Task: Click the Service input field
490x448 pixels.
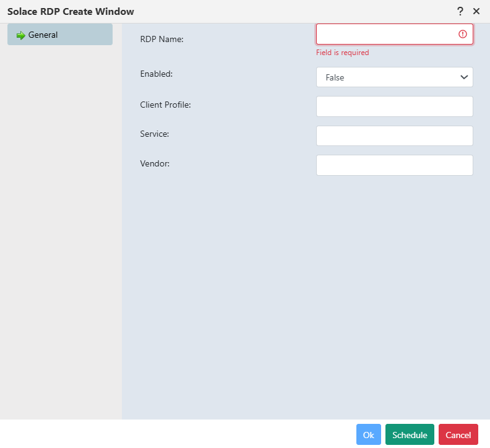Action: pos(394,136)
